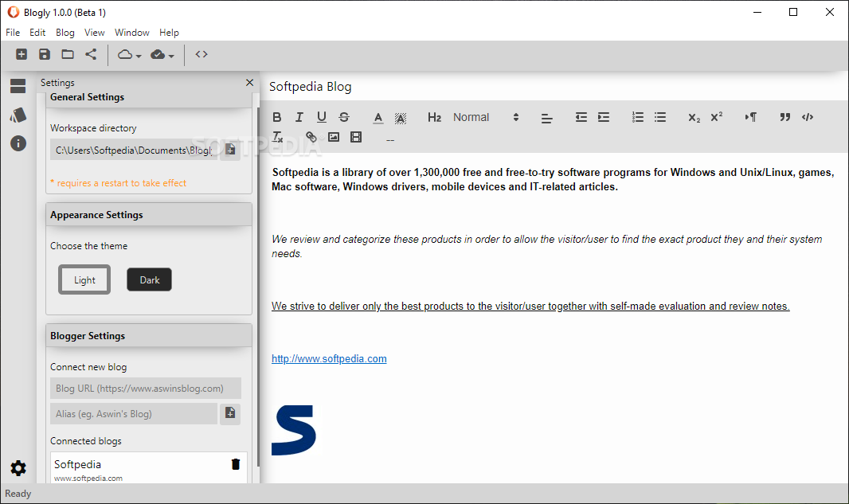Add the new blog connection button
The height and width of the screenshot is (504, 849).
click(230, 413)
